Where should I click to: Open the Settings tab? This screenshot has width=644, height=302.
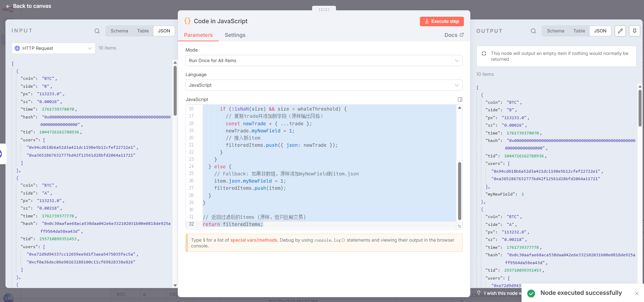[x=235, y=35]
